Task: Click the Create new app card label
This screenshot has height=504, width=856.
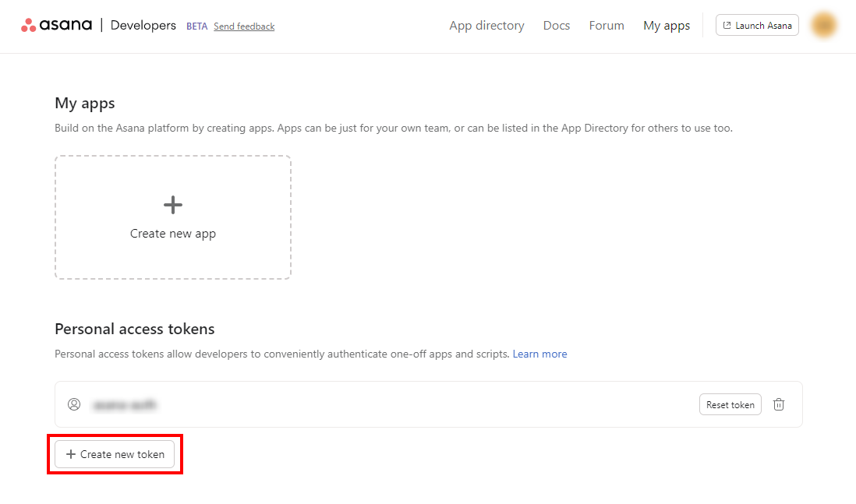Action: click(x=172, y=234)
